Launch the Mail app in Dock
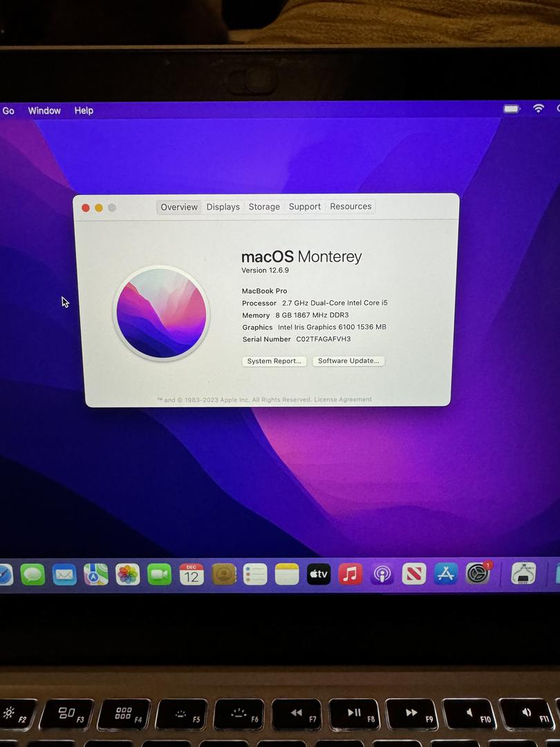Screen dimensions: 560x747 (x=64, y=575)
